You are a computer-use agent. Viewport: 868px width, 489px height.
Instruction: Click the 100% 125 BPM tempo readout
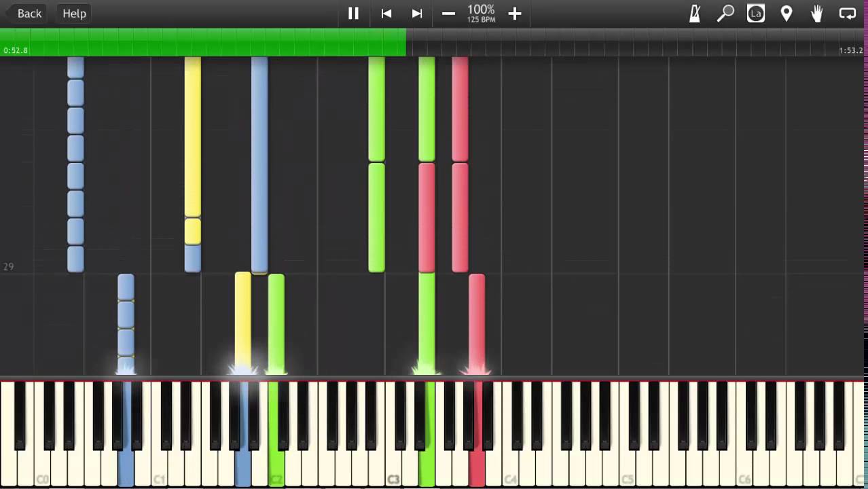[481, 14]
